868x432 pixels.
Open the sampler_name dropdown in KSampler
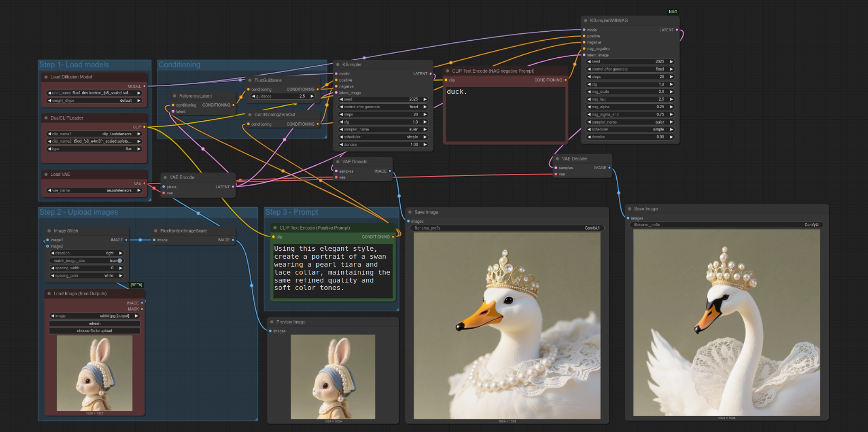click(383, 129)
